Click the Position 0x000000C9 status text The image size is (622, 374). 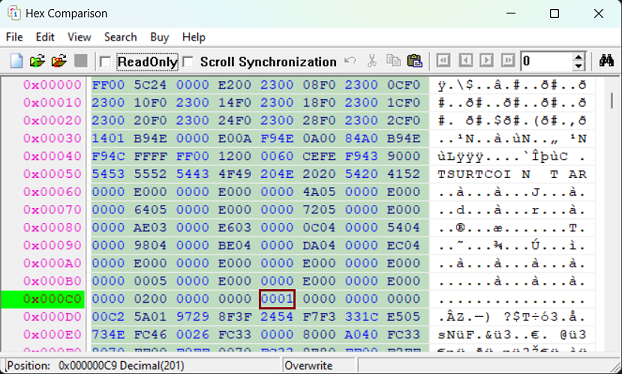point(95,365)
